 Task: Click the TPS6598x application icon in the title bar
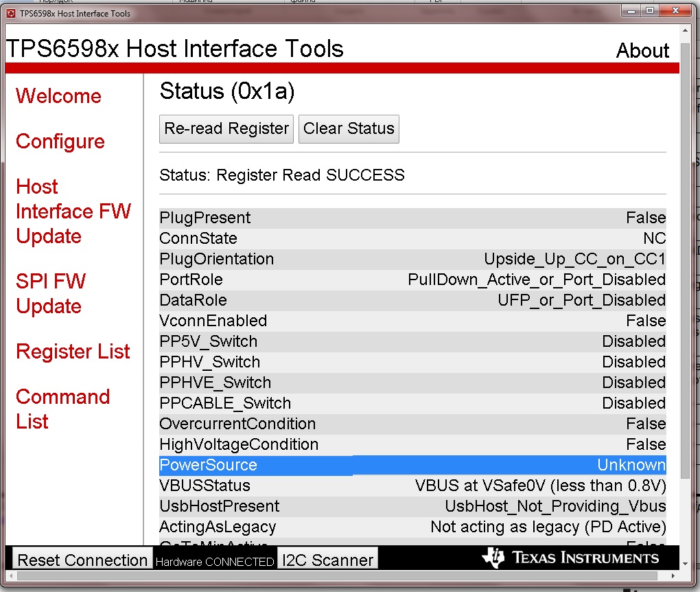[x=10, y=11]
